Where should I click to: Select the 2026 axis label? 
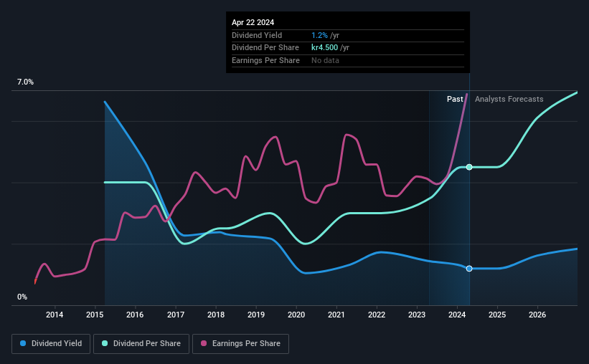pyautogui.click(x=537, y=315)
